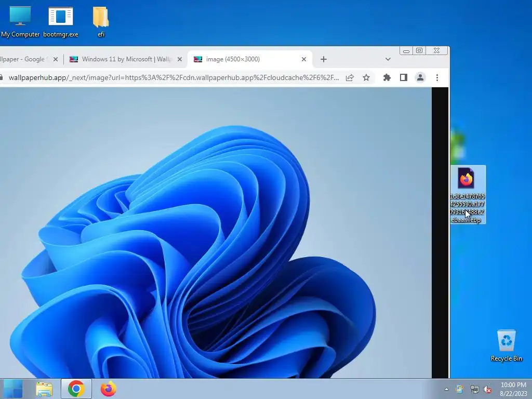Close the Chrome window
The image size is (532, 399).
436,50
